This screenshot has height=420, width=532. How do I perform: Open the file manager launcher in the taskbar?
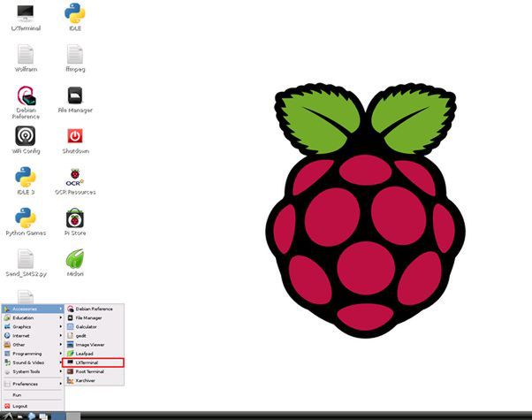pos(20,416)
